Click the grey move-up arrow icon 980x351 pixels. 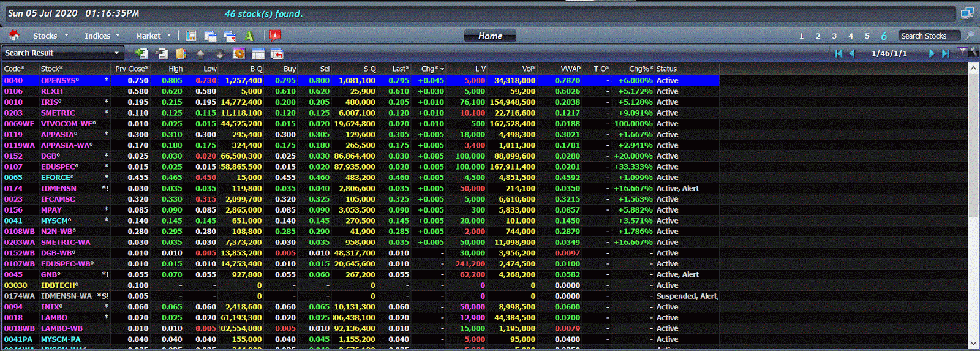200,54
